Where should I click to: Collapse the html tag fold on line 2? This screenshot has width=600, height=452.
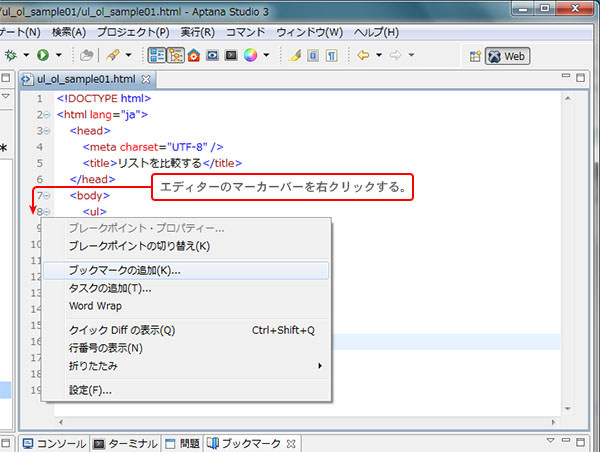[x=47, y=115]
